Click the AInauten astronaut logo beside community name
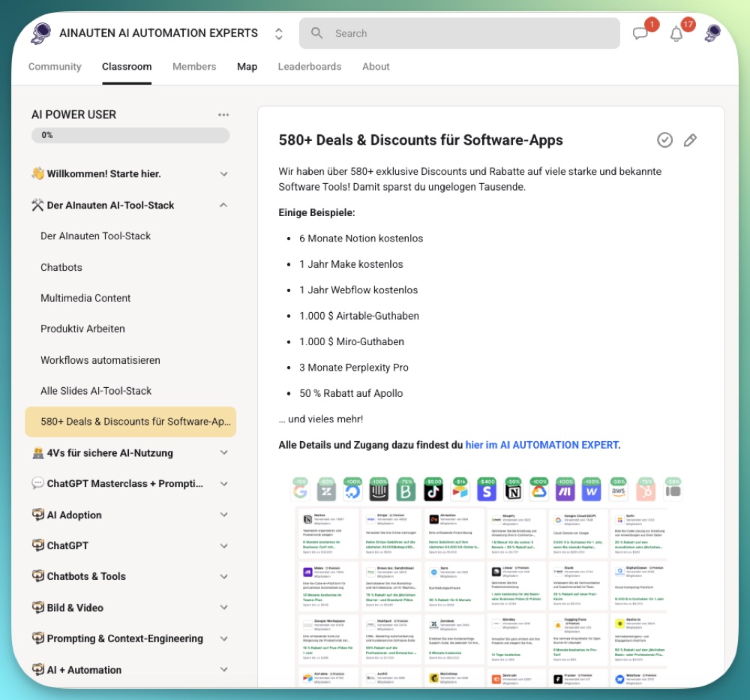The height and width of the screenshot is (700, 750). pyautogui.click(x=41, y=34)
